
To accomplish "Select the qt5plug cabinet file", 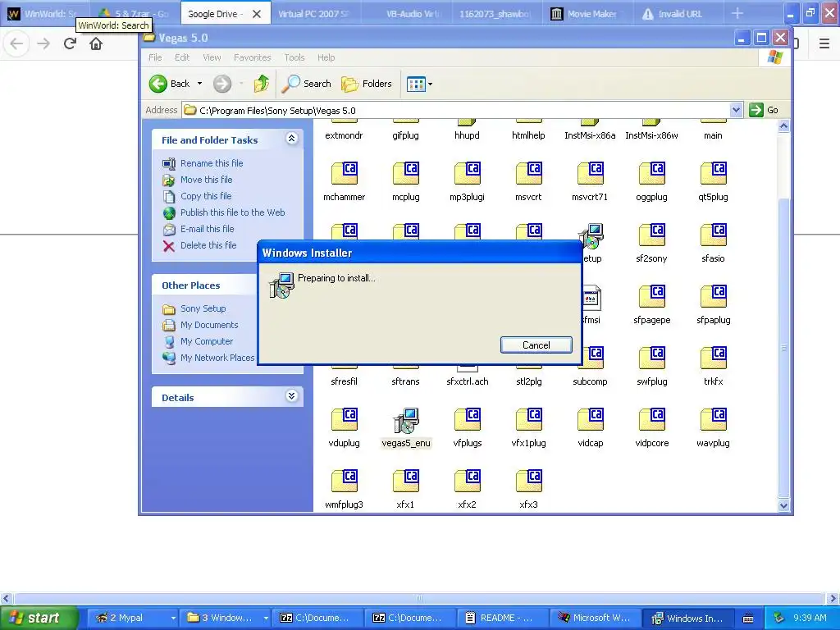I will [x=713, y=181].
